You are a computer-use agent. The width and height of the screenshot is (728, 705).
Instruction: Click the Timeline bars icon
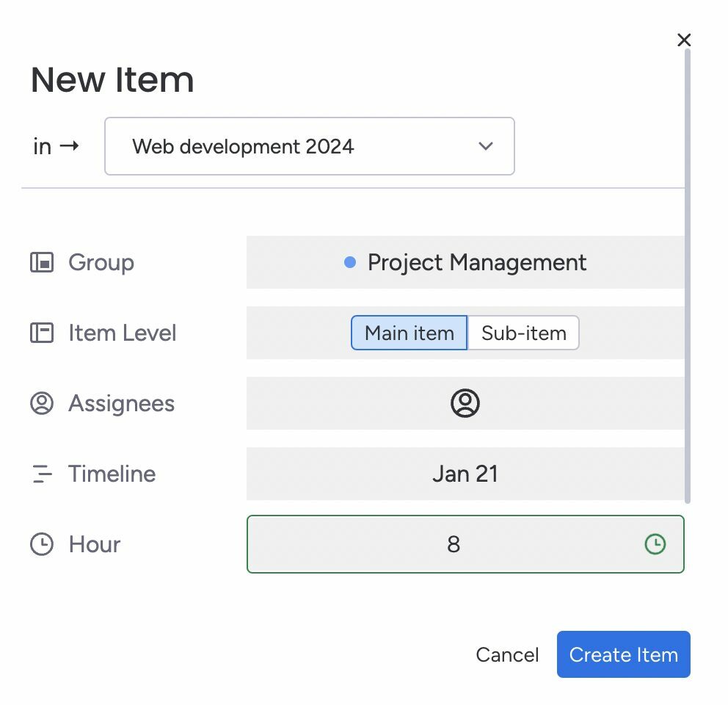click(x=43, y=474)
